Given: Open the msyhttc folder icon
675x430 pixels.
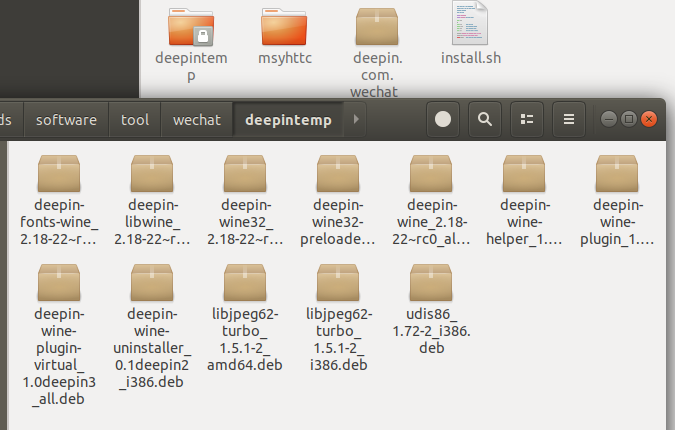Looking at the screenshot, I should [x=284, y=27].
